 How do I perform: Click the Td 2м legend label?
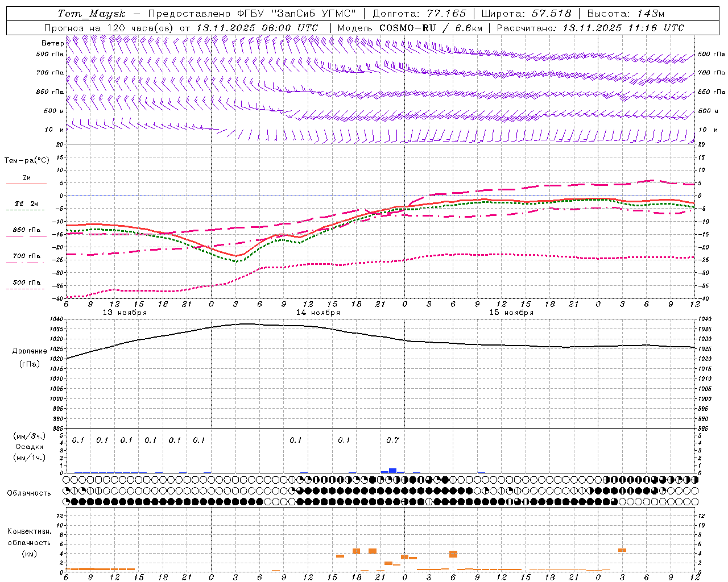pyautogui.click(x=27, y=203)
